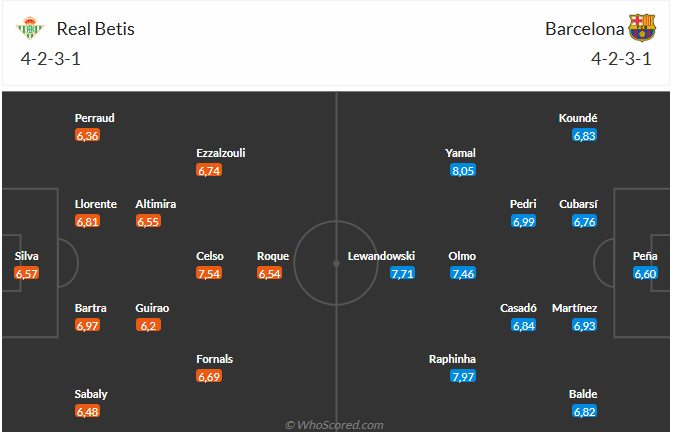
Task: Click Real Betis 4-2-3-1 formation text
Action: tap(51, 58)
